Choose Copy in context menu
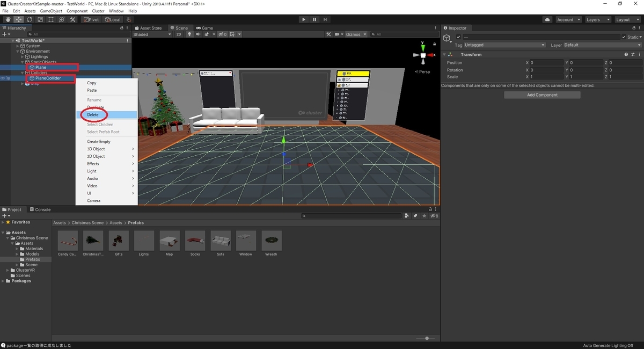Image resolution: width=644 pixels, height=349 pixels. pos(106,83)
